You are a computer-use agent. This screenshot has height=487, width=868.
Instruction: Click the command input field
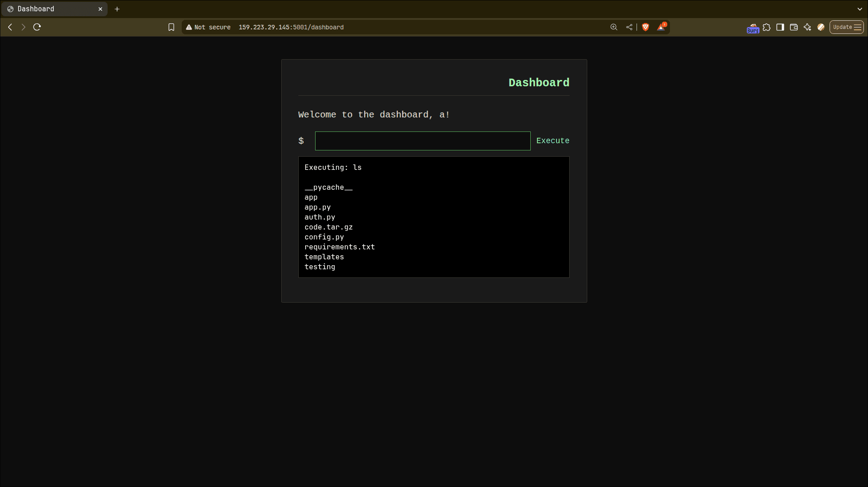coord(422,140)
